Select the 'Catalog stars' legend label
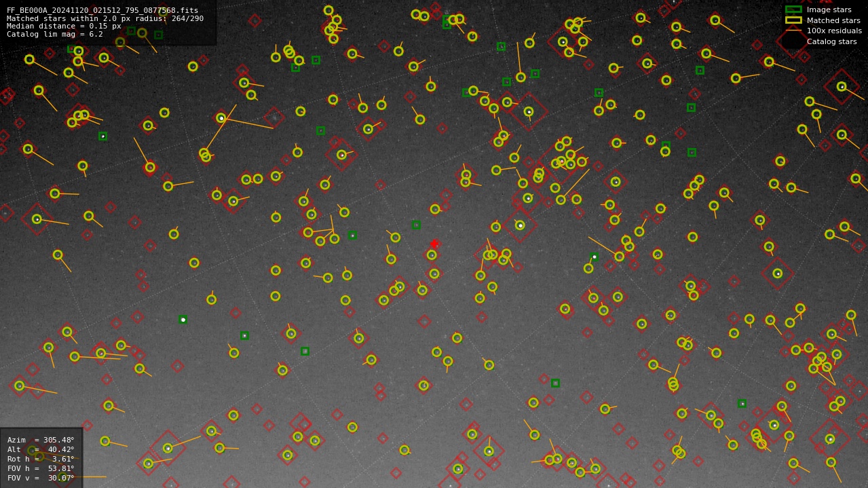Viewport: 868px width, 488px height. point(831,42)
